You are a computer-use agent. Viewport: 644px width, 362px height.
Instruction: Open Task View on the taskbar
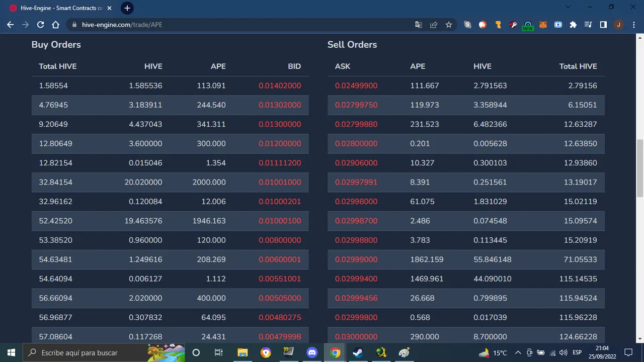click(218, 352)
